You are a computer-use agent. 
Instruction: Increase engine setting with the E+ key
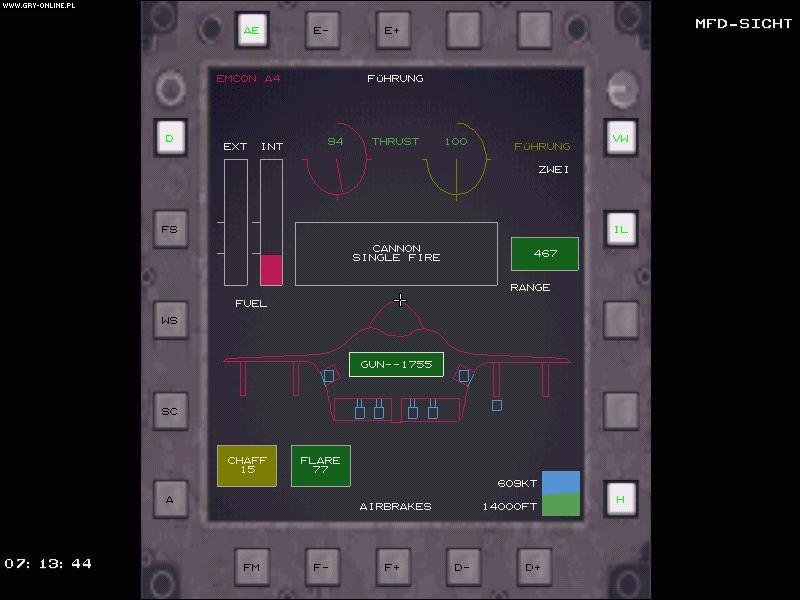391,30
